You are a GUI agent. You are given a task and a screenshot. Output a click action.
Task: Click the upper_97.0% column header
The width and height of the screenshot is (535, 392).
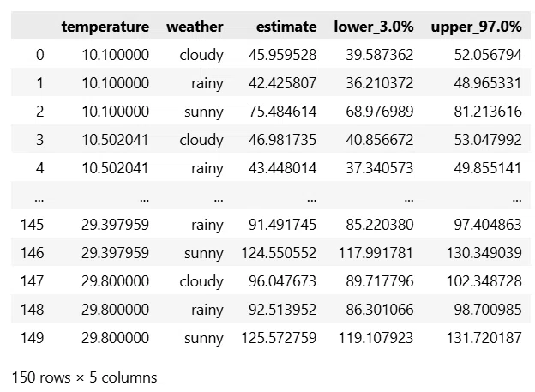coord(477,27)
